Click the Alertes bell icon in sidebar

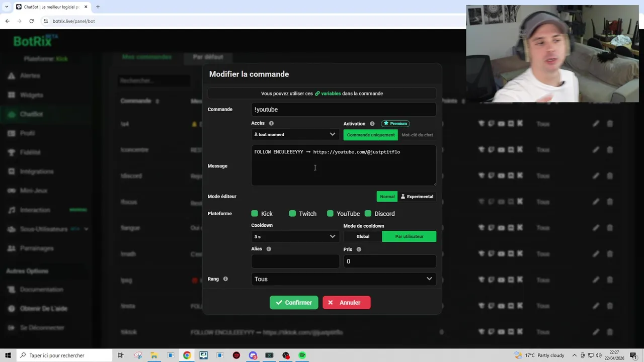(11, 75)
